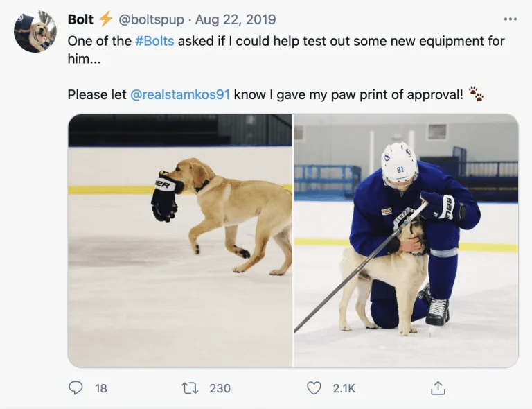This screenshot has height=409, width=532.
Task: Open the Bolt display name profile link
Action: 80,19
